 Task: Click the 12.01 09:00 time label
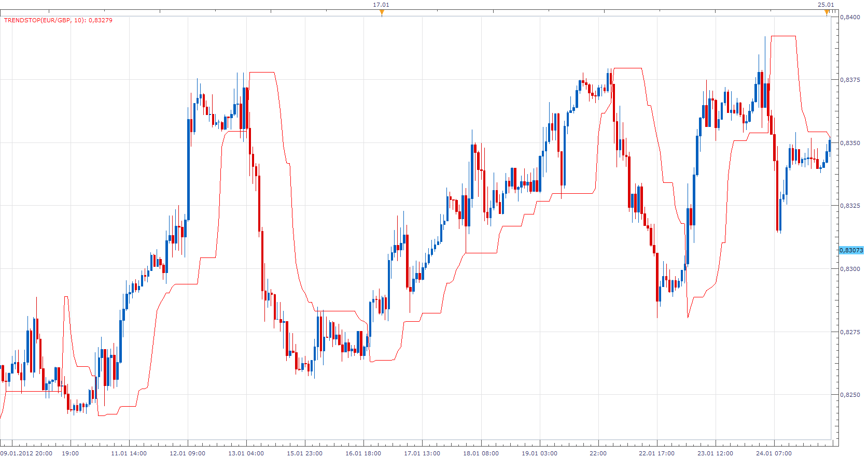click(187, 453)
